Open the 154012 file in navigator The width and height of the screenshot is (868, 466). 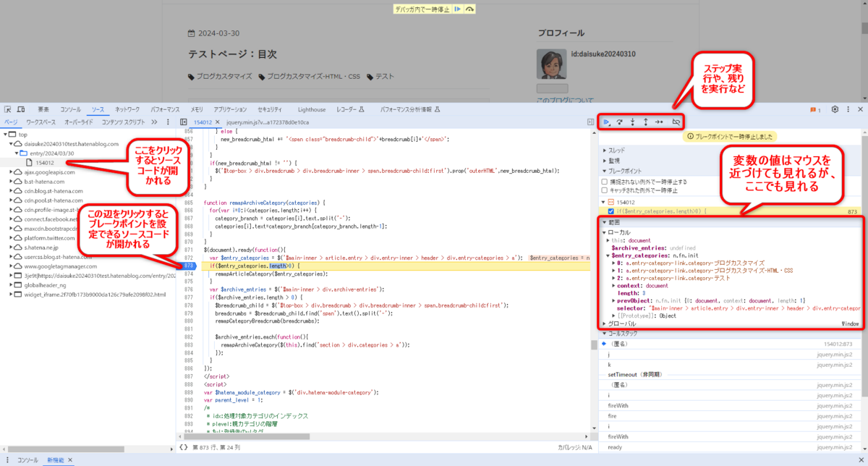tap(45, 163)
